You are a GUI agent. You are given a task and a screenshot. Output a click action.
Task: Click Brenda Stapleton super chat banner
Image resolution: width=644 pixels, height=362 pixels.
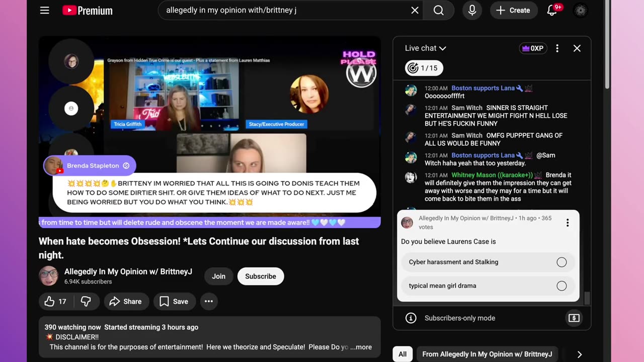[90, 165]
